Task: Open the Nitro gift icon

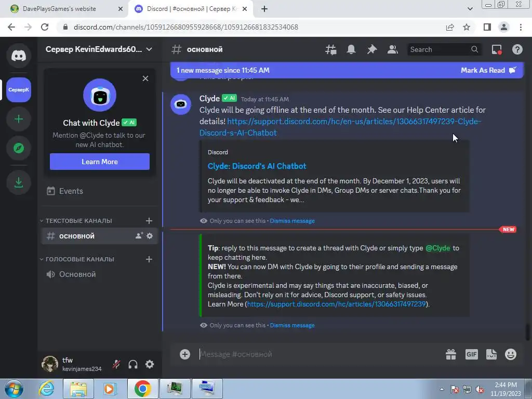Action: click(451, 354)
